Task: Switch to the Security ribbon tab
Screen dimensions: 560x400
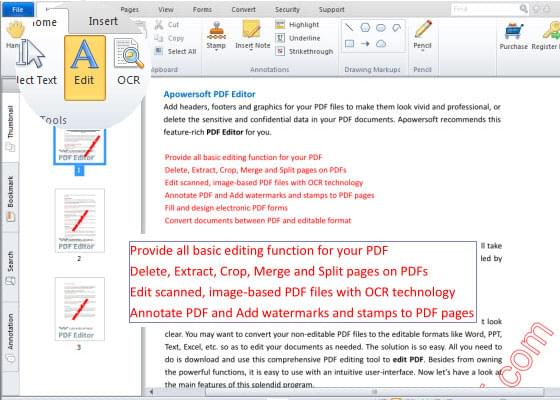Action: (x=287, y=10)
